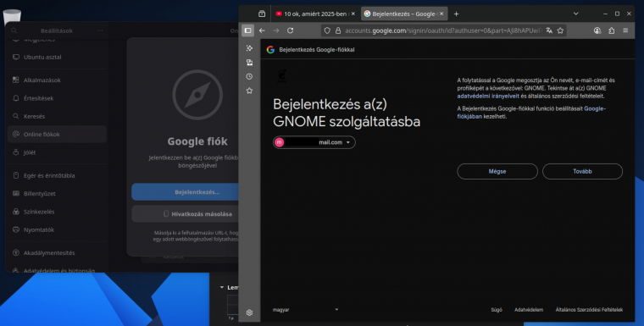Open the "Google-fiókjában" link
The height and width of the screenshot is (326, 644).
point(531,113)
